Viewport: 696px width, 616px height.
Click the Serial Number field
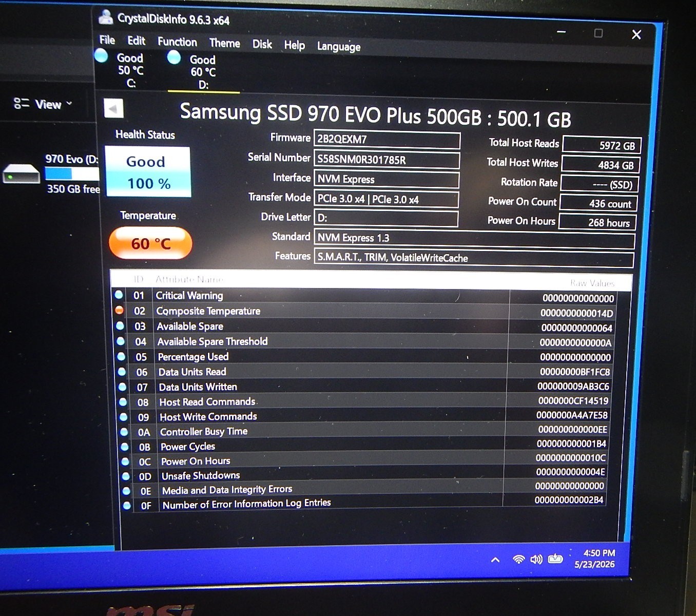pyautogui.click(x=386, y=160)
